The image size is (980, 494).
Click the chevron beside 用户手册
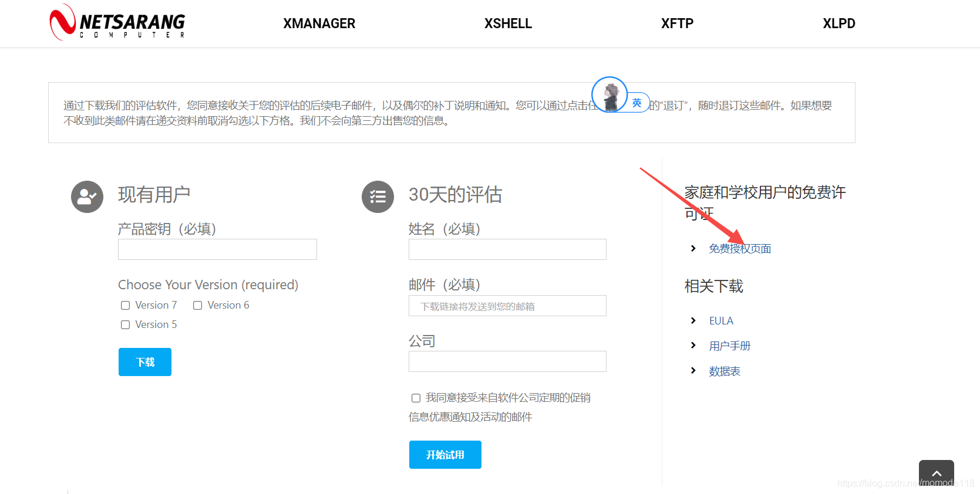pyautogui.click(x=693, y=345)
